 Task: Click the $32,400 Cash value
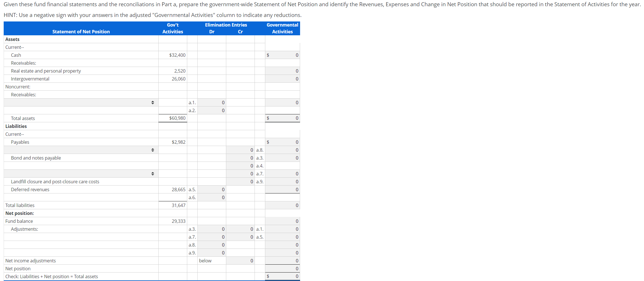coord(177,55)
